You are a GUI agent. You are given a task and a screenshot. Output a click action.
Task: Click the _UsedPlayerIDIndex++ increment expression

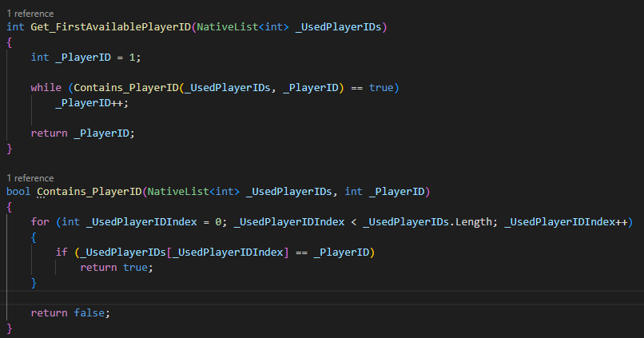[566, 222]
